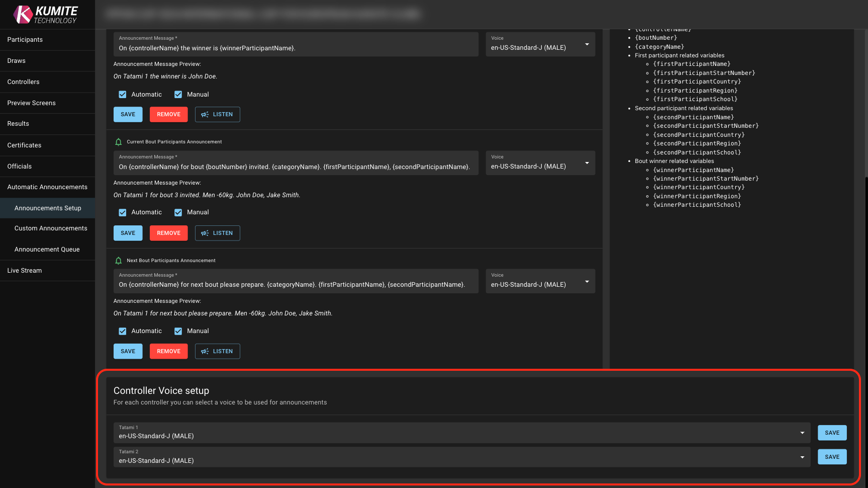The height and width of the screenshot is (488, 868).
Task: Click the megaphone icon in current bout Listen button
Action: (205, 233)
